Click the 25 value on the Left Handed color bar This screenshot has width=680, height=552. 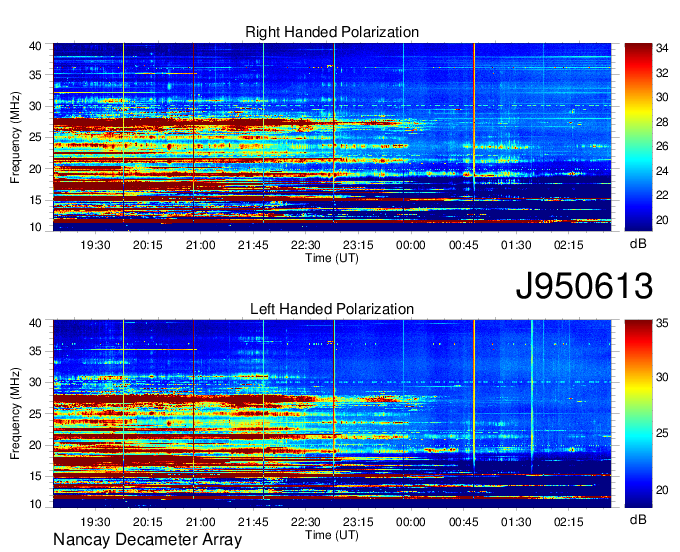point(662,433)
